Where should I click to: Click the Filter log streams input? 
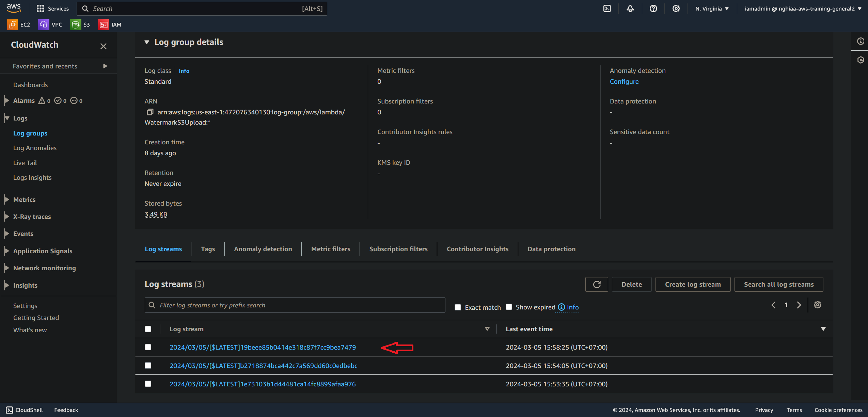(295, 305)
